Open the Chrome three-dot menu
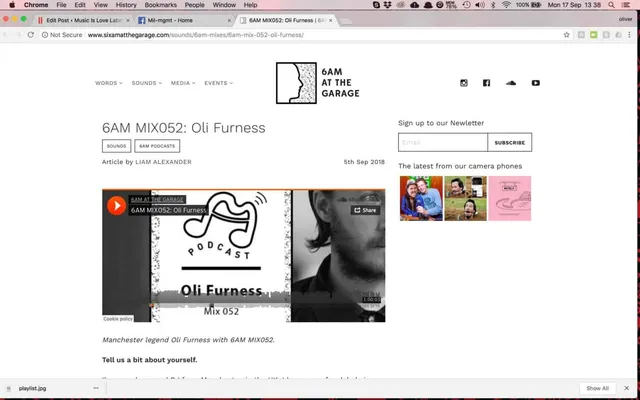 pyautogui.click(x=629, y=35)
